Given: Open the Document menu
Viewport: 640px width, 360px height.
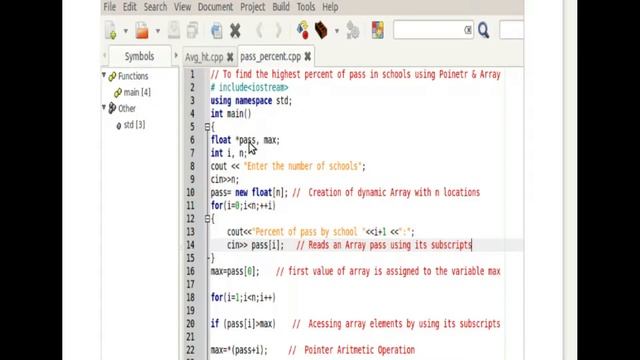Looking at the screenshot, I should point(215,7).
